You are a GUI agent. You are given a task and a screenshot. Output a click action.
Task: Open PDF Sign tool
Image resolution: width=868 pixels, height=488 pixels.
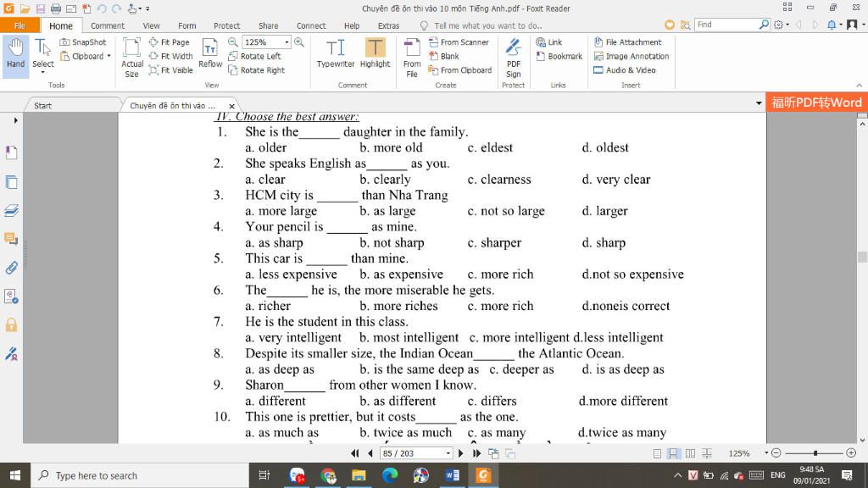(513, 57)
